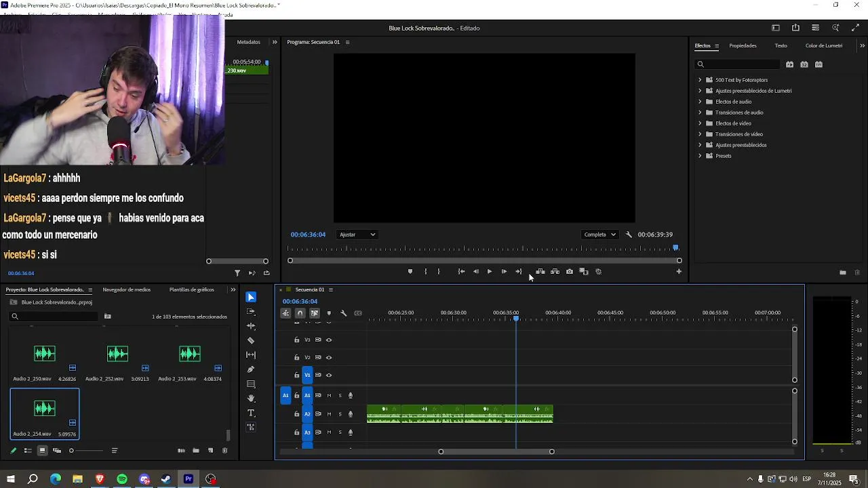Image resolution: width=868 pixels, height=488 pixels.
Task: Click the Extract button in Program monitor
Action: click(x=555, y=272)
